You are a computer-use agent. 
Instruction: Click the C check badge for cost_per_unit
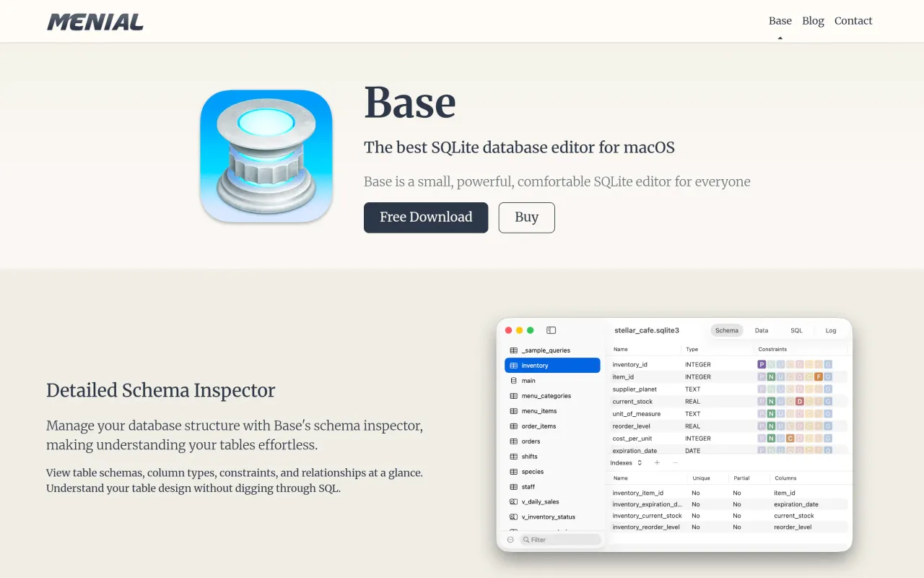pyautogui.click(x=790, y=439)
